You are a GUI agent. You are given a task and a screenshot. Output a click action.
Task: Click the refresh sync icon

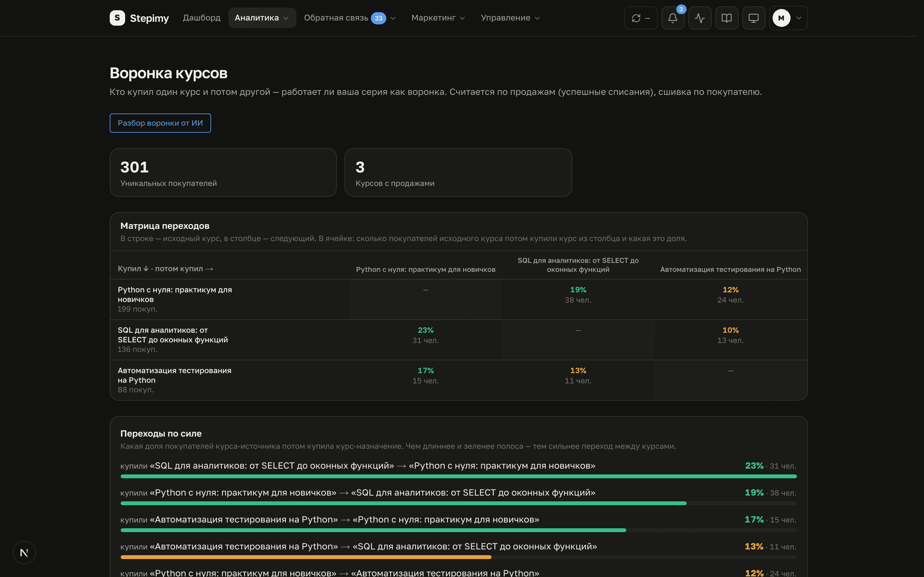tap(636, 18)
